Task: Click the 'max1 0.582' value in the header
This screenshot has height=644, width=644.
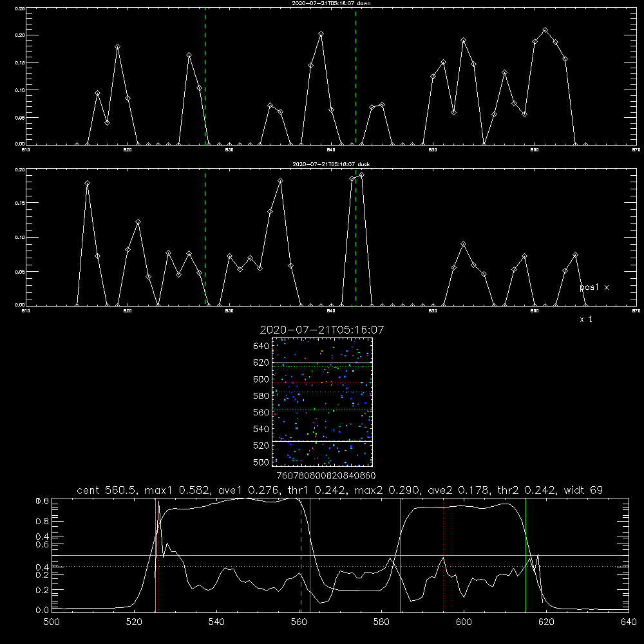Action: (x=178, y=490)
